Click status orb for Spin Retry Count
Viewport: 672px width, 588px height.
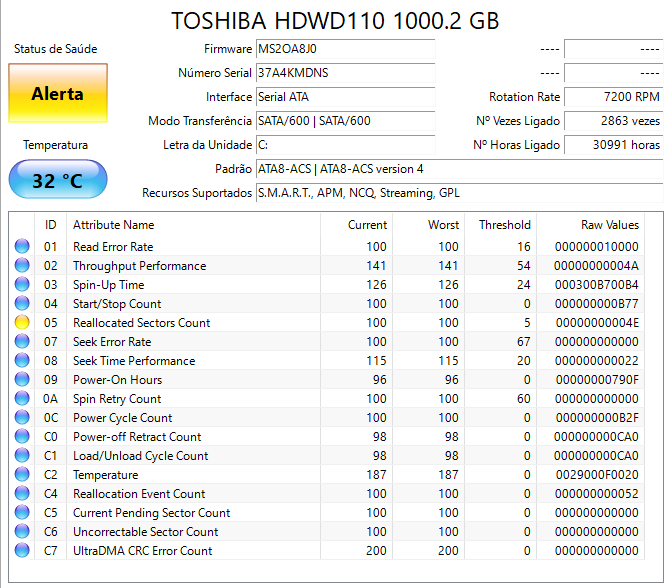pyautogui.click(x=22, y=399)
